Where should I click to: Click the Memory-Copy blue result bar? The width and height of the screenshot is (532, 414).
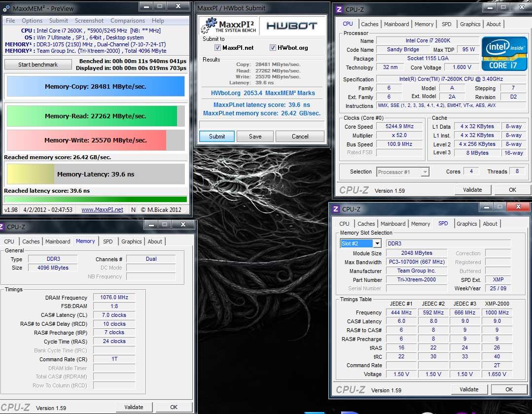coord(96,86)
